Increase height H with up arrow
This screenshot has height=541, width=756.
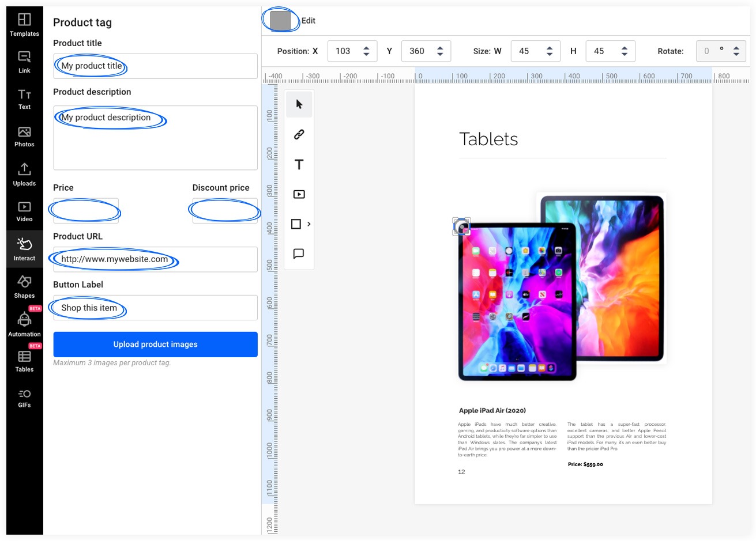625,48
